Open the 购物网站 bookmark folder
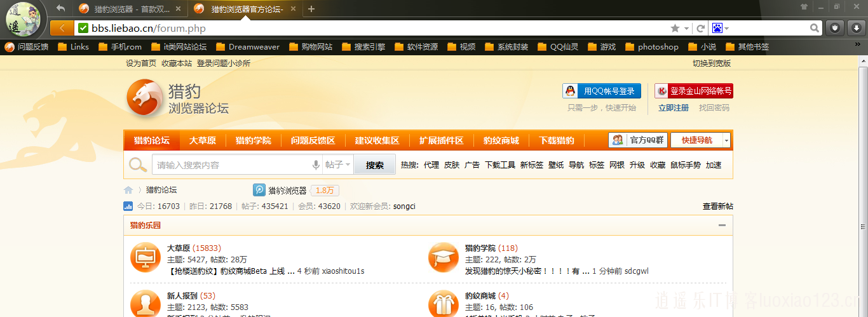This screenshot has width=868, height=317. [x=311, y=46]
